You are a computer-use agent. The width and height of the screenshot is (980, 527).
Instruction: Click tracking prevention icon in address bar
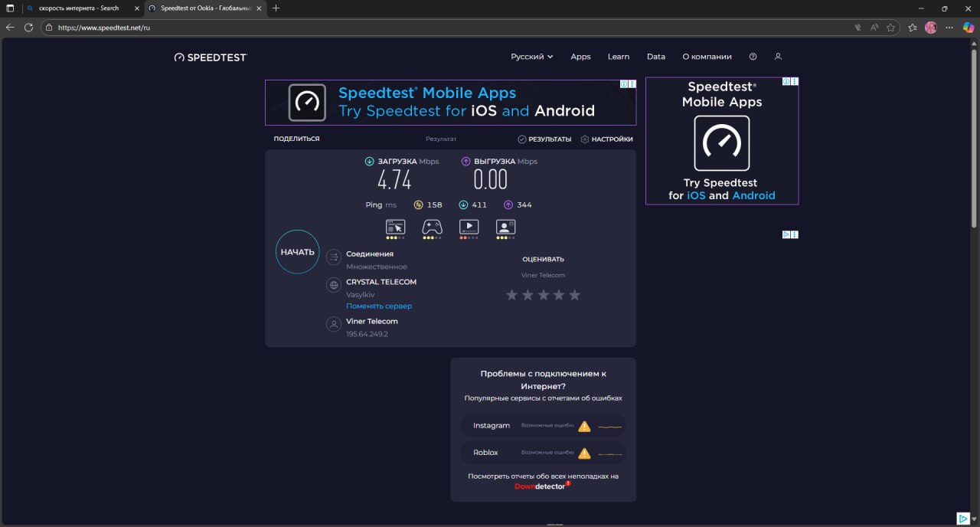[857, 27]
